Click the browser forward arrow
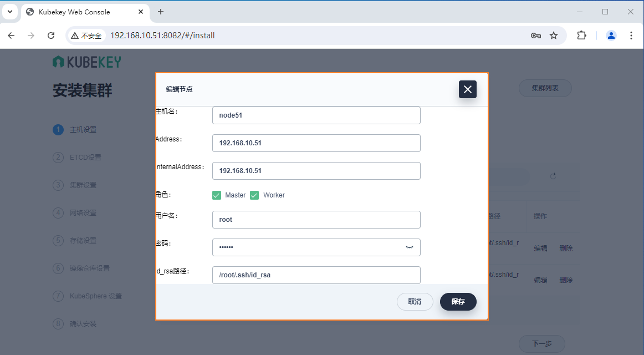The height and width of the screenshot is (355, 644). (x=31, y=35)
